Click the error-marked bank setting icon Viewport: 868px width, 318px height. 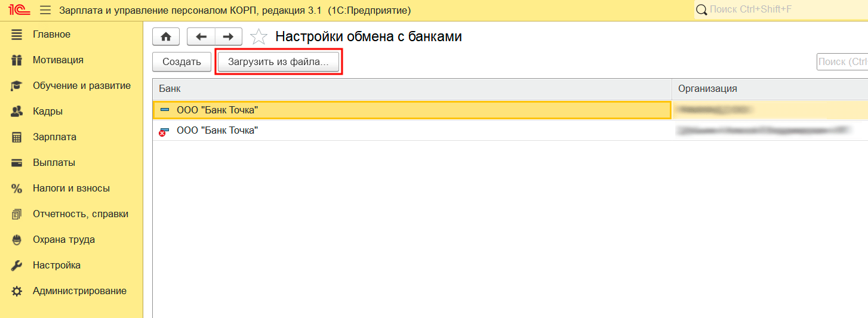[x=163, y=131]
